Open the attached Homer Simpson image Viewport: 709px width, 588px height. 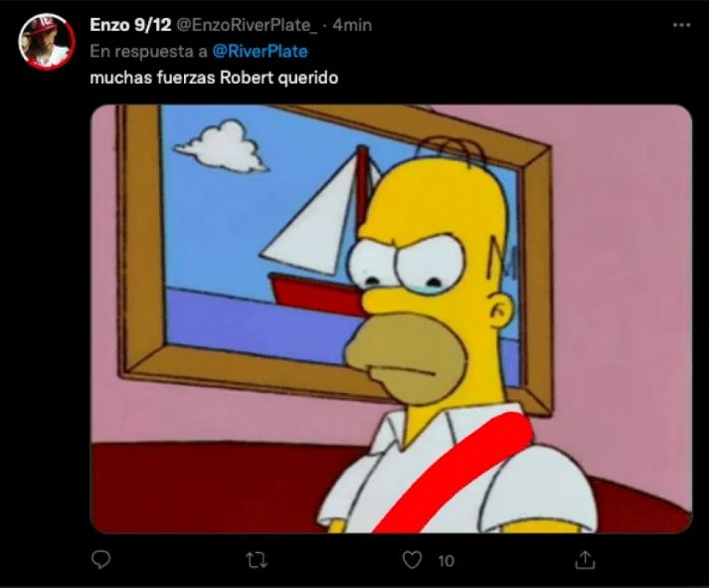click(392, 318)
